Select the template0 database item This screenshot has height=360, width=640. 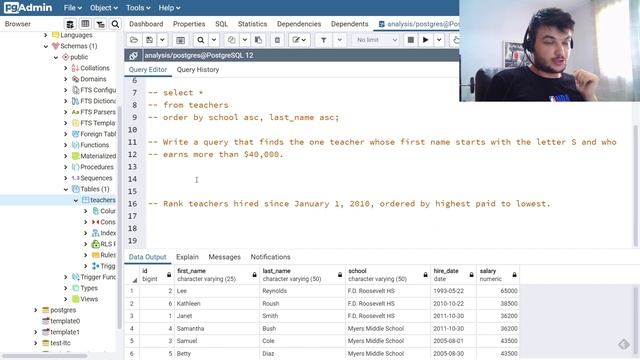(65, 321)
